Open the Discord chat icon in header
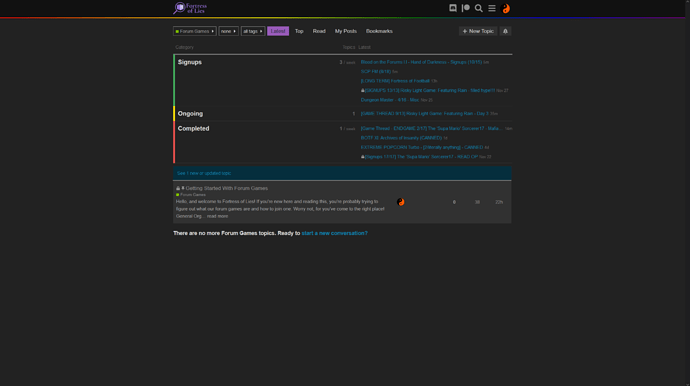690x386 pixels. tap(452, 8)
